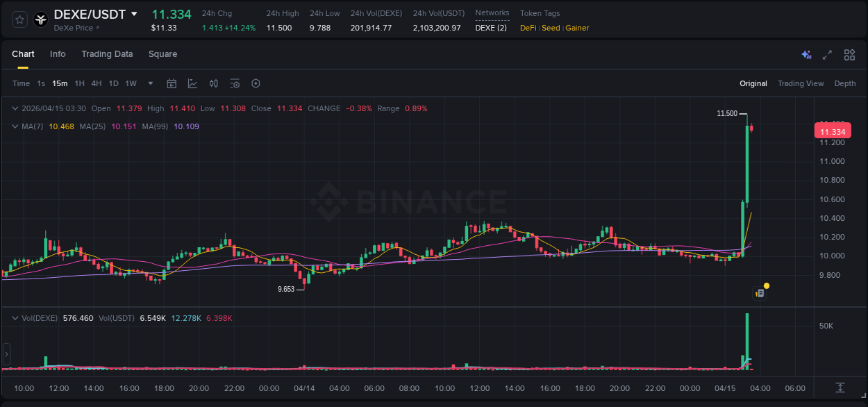868x407 pixels.
Task: Select the chart type indicator icon
Action: 191,83
